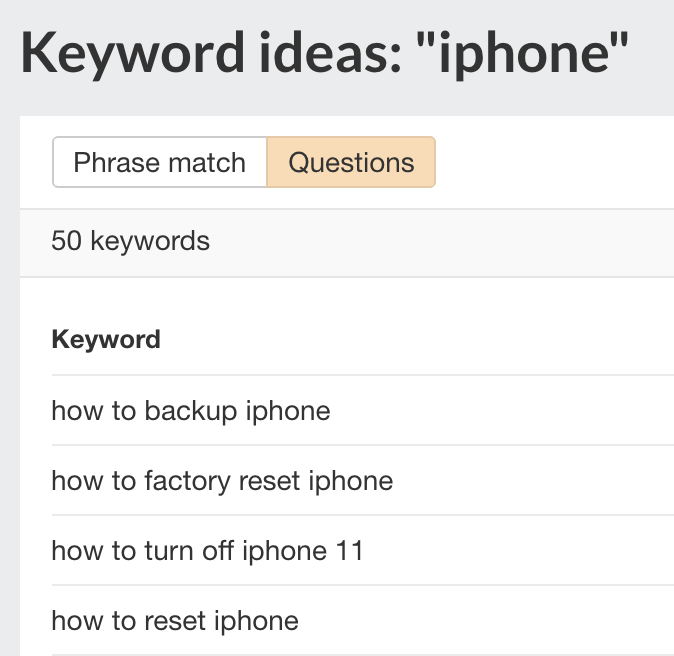Choose the last visible row, reset iphone
Screen dimensions: 674x656
pos(175,621)
